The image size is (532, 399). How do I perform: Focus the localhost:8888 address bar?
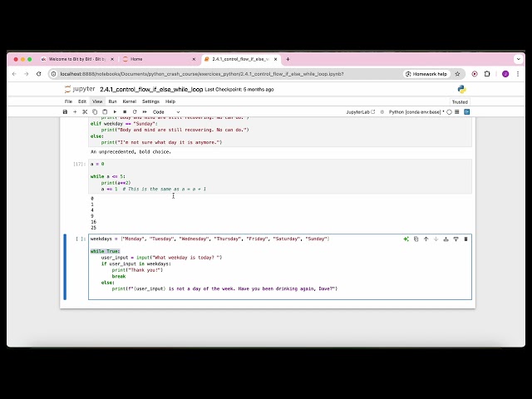coord(202,74)
